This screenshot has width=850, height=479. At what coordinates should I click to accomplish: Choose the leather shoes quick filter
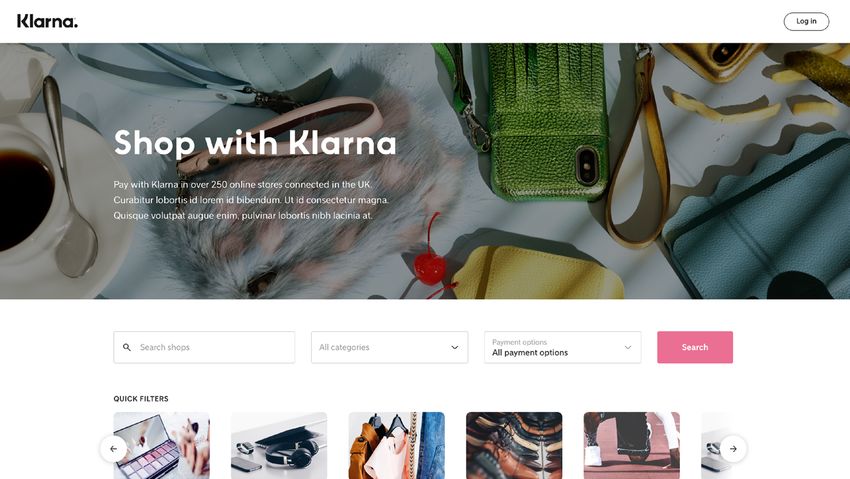(514, 445)
